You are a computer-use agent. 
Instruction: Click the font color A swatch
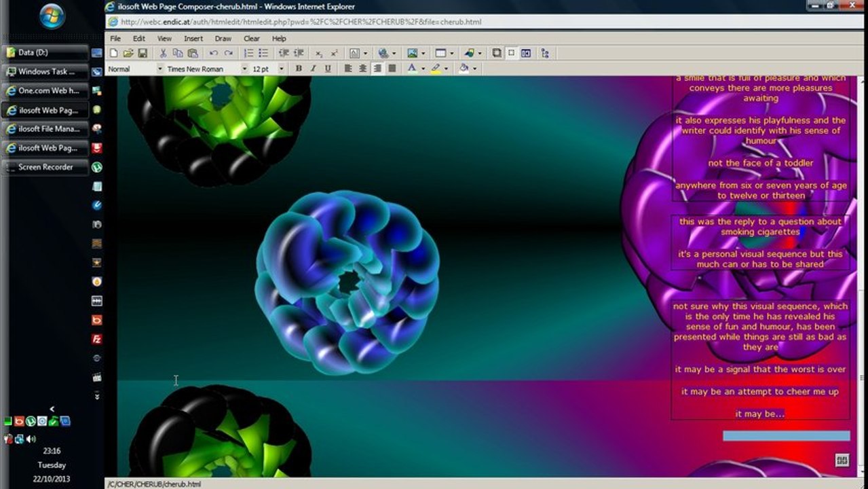point(411,69)
